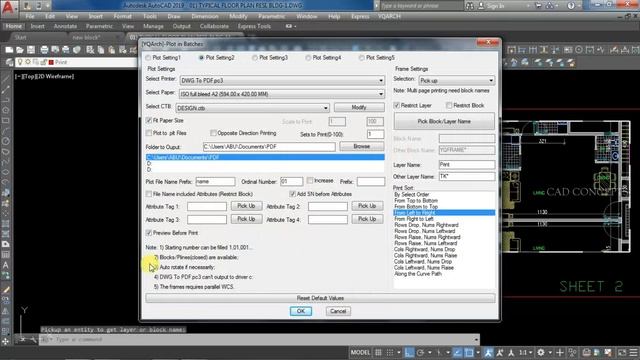This screenshot has width=640, height=360.
Task: Click the annotation plus icon in status bar
Action: coord(560,353)
